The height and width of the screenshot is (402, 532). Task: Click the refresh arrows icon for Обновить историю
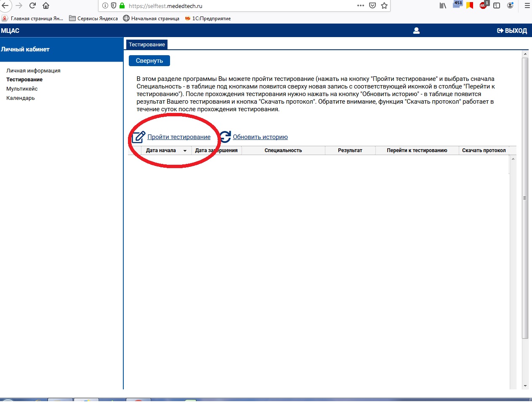pyautogui.click(x=225, y=137)
